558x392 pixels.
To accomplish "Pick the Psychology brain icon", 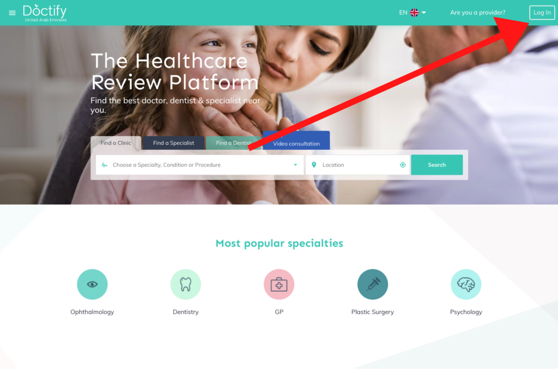I will point(466,284).
